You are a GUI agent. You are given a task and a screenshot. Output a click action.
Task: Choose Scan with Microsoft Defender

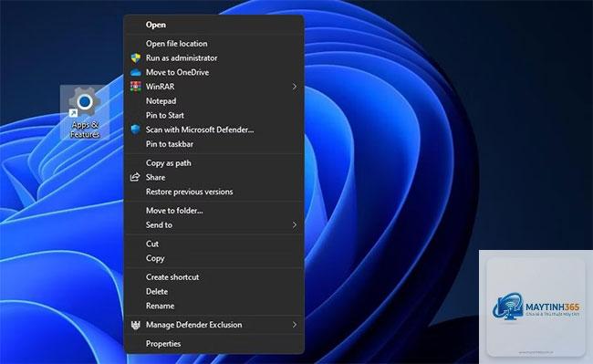click(x=214, y=130)
